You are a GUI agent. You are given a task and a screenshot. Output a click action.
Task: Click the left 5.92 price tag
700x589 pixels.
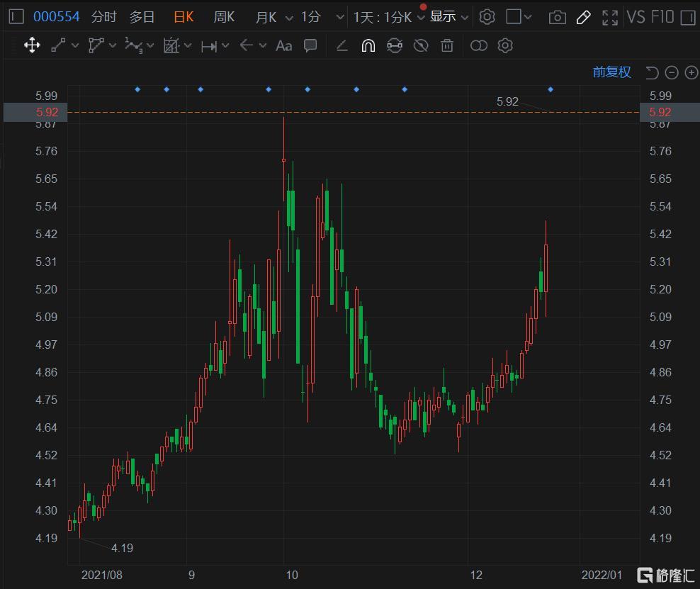[35, 112]
